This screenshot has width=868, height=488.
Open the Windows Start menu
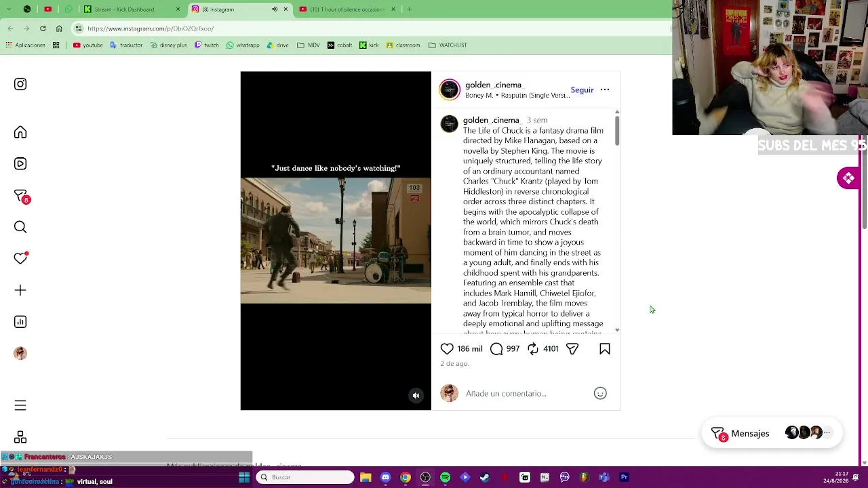(244, 477)
